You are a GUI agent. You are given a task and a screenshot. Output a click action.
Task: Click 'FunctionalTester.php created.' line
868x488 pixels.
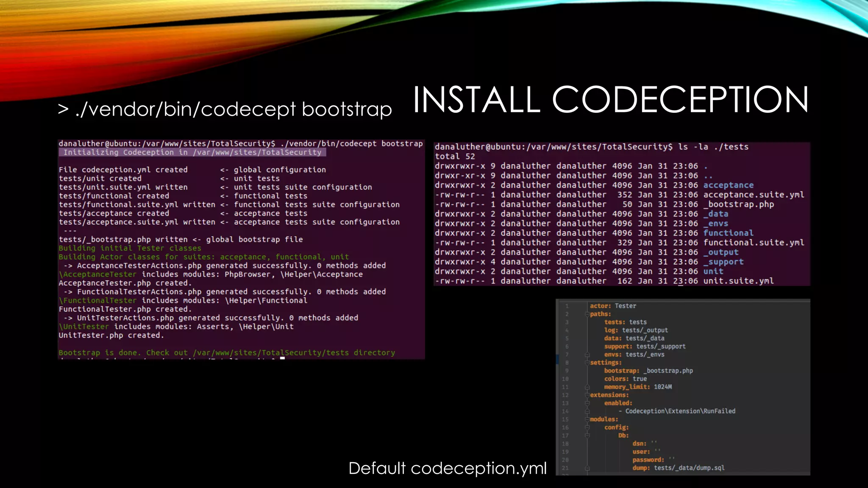(x=125, y=309)
